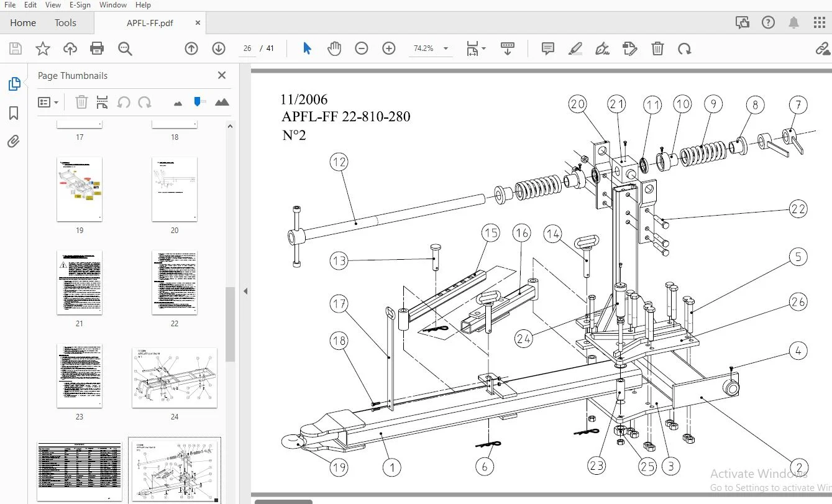Open the share with others icon
The height and width of the screenshot is (504, 832).
tap(743, 23)
